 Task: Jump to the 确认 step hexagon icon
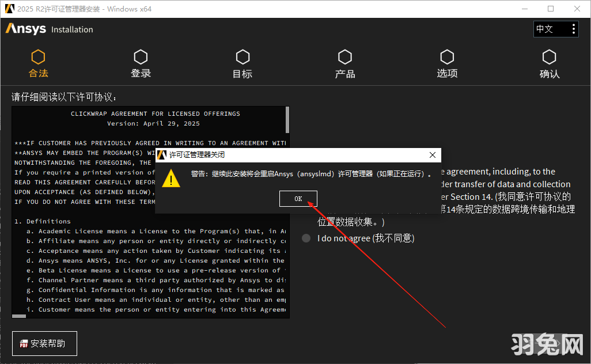(549, 57)
